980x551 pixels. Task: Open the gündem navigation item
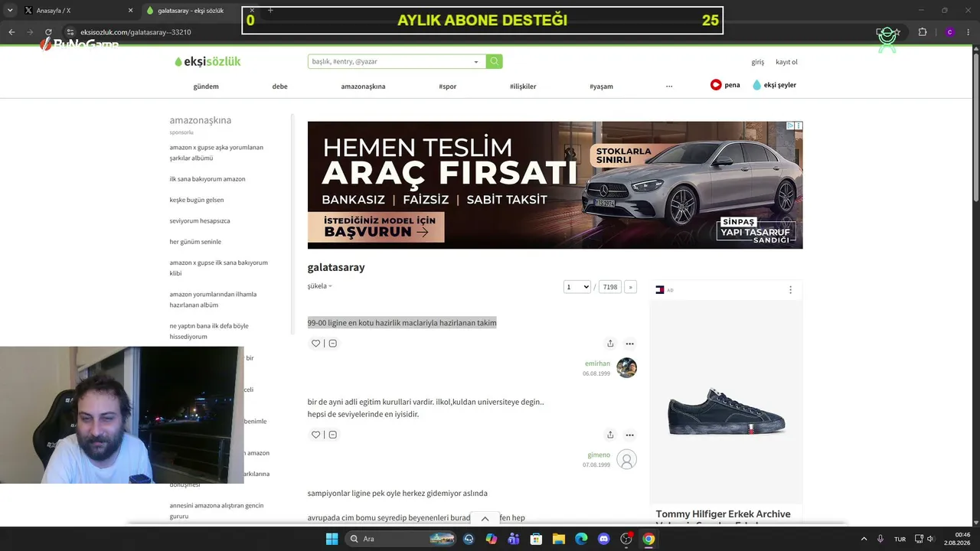(x=206, y=86)
